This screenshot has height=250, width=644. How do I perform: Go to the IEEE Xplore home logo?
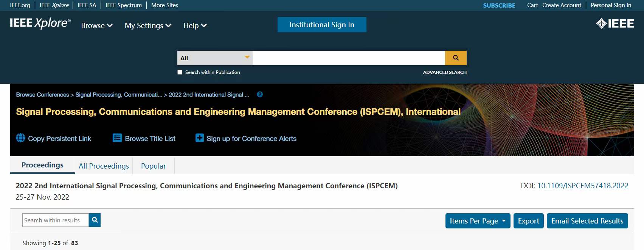(40, 23)
